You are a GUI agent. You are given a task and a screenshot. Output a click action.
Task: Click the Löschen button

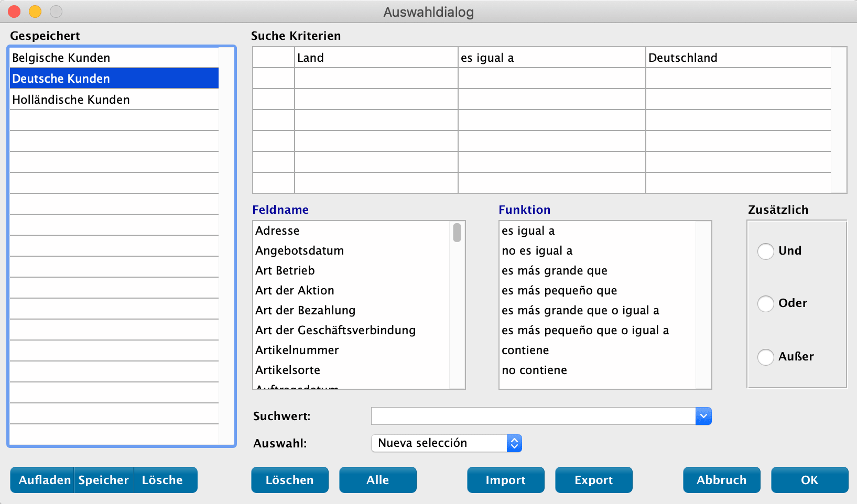290,480
